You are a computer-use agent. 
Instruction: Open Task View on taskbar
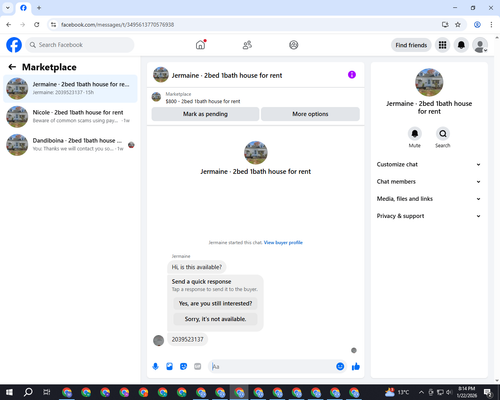[47, 392]
